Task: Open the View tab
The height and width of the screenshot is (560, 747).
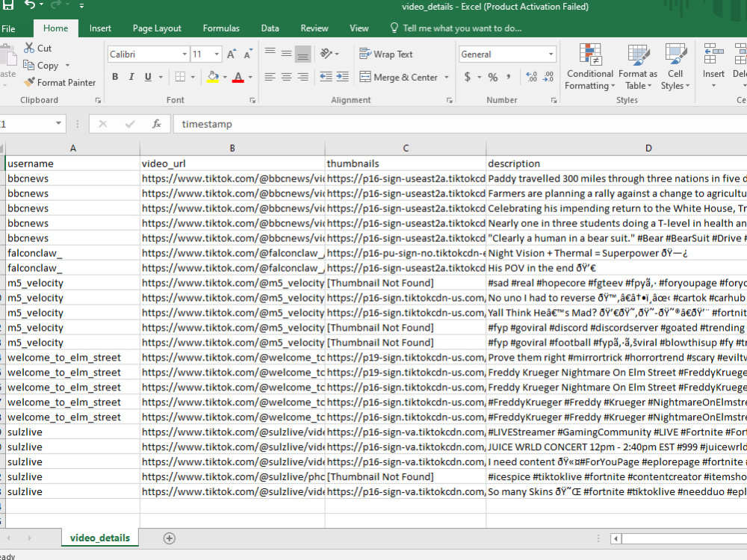Action: 359,28
